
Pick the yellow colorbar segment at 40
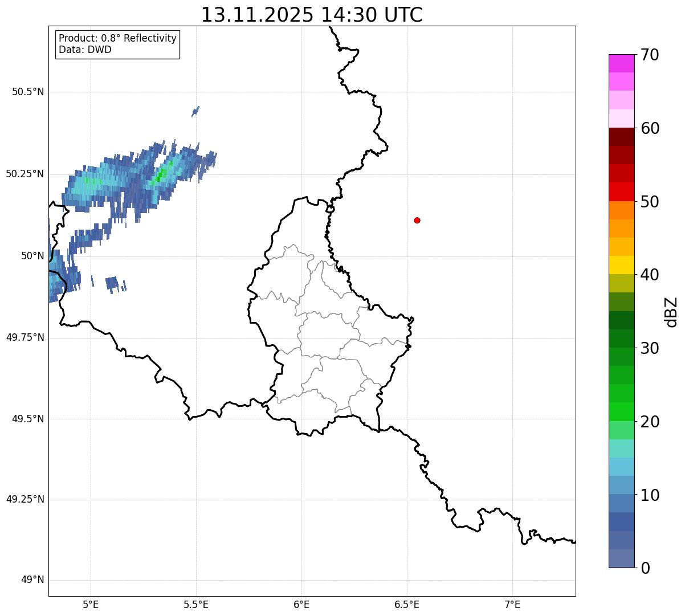click(x=621, y=265)
